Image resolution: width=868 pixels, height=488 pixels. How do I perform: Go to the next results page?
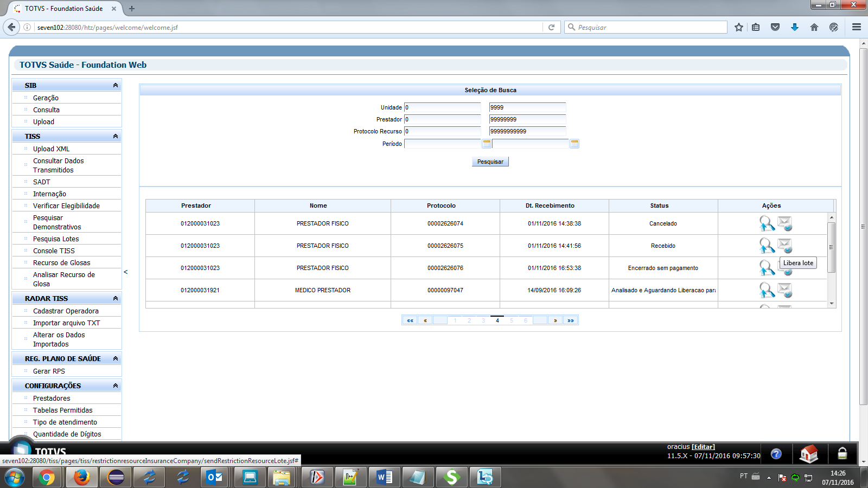[556, 320]
